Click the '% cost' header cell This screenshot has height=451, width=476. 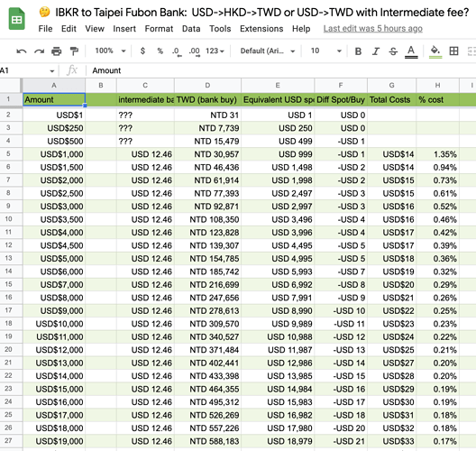pyautogui.click(x=437, y=99)
